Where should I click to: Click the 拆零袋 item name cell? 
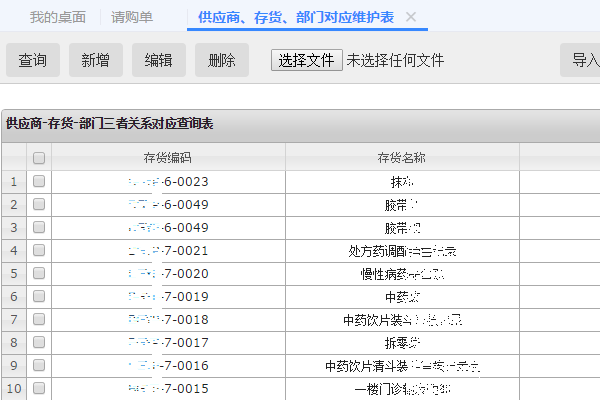click(402, 343)
